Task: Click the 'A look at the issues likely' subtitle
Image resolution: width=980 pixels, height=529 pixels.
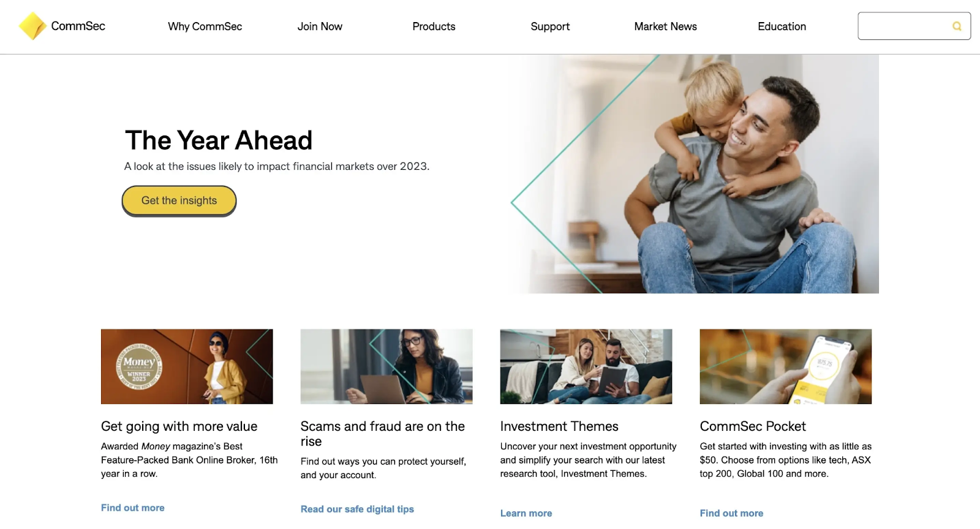Action: 277,167
